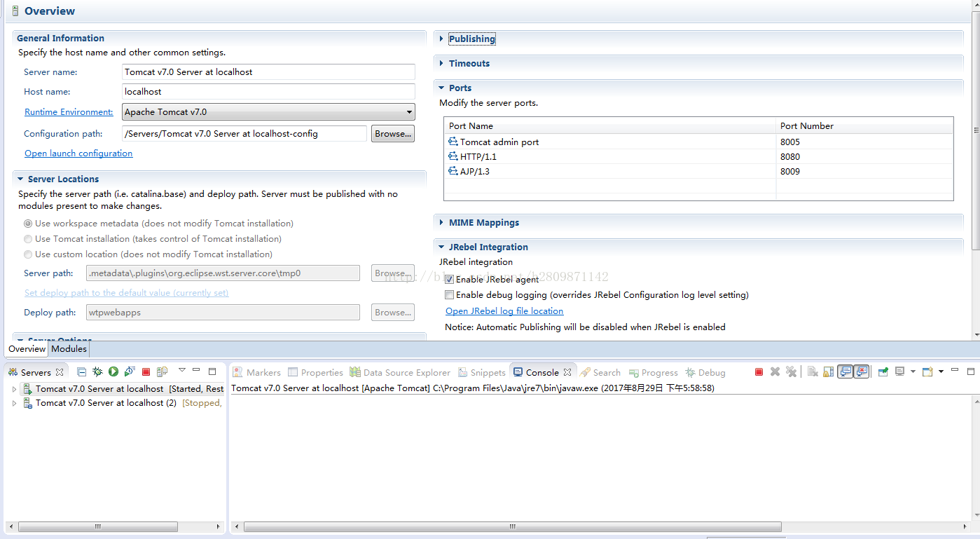980x539 pixels.
Task: Open the Runtime Environment link
Action: (69, 112)
